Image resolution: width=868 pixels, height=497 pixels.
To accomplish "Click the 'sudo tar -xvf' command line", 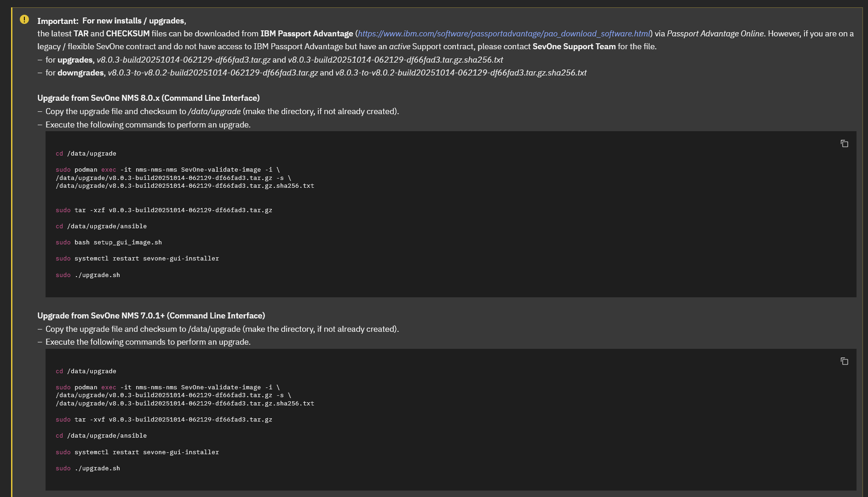I will click(x=164, y=420).
